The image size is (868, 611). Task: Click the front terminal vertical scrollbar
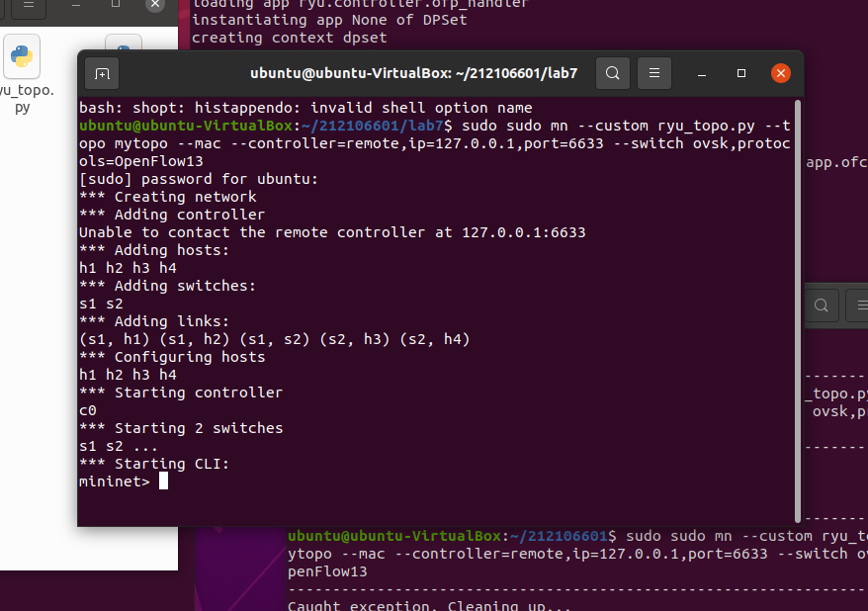[x=798, y=311]
